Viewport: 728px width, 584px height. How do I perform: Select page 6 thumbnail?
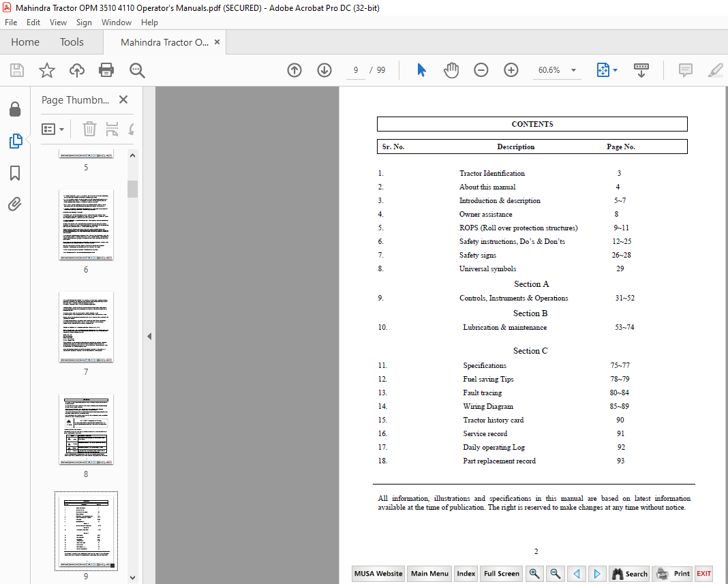point(86,225)
